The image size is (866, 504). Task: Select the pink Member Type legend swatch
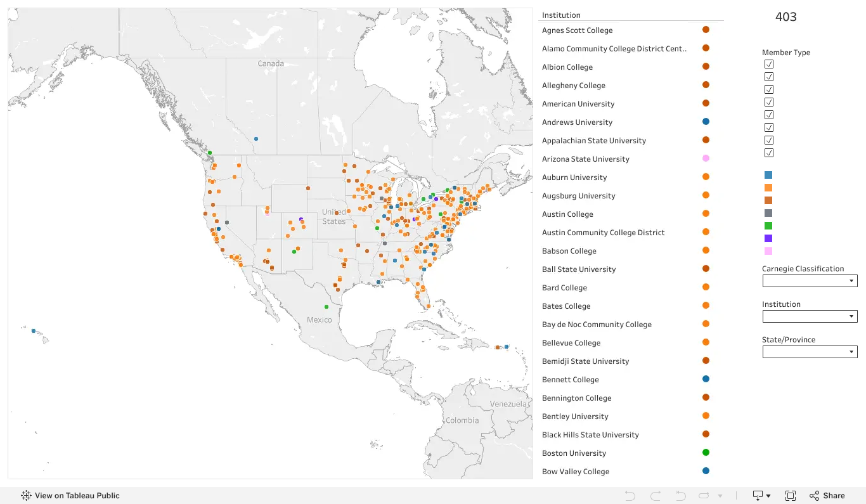click(x=768, y=251)
